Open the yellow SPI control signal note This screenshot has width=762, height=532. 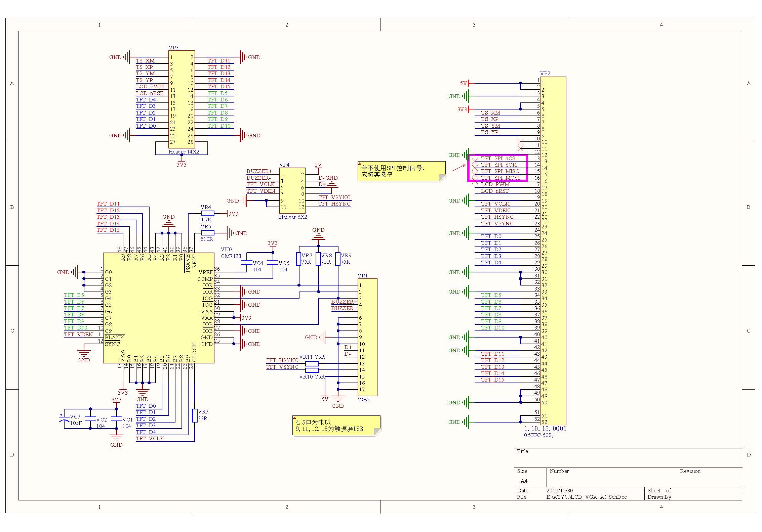(x=401, y=171)
